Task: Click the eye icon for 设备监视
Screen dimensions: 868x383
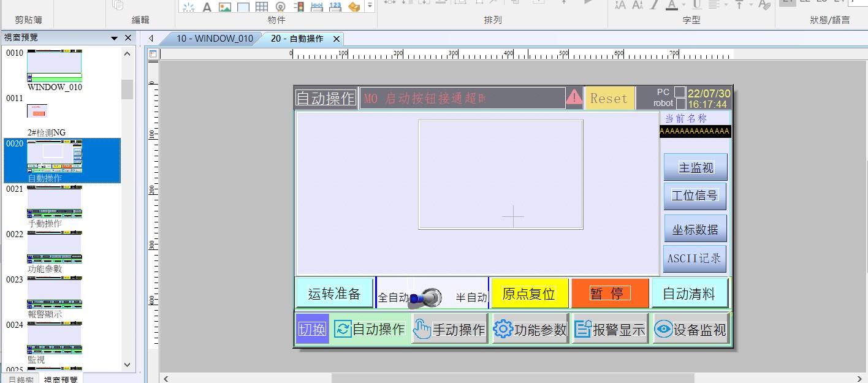Action: 663,329
